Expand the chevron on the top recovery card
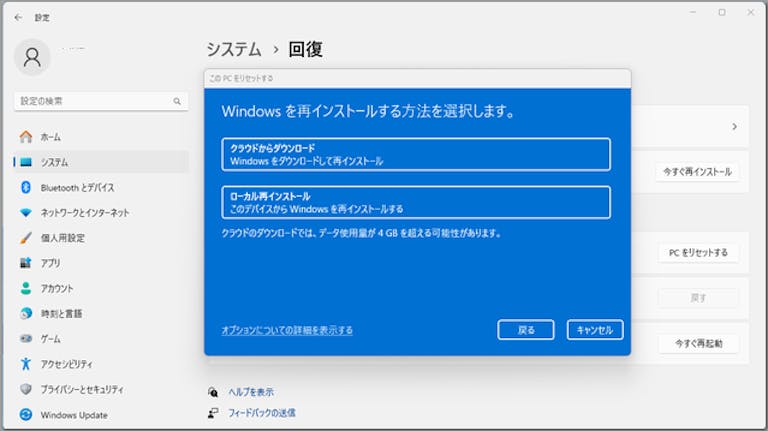Image resolution: width=768 pixels, height=431 pixels. coord(734,126)
